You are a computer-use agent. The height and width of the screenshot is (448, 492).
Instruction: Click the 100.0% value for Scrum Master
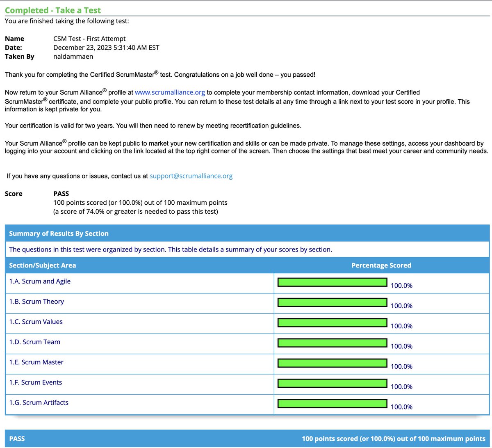coord(401,366)
